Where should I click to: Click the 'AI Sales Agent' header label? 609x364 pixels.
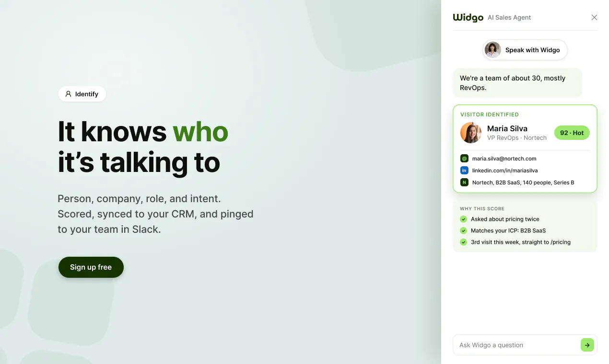[509, 17]
